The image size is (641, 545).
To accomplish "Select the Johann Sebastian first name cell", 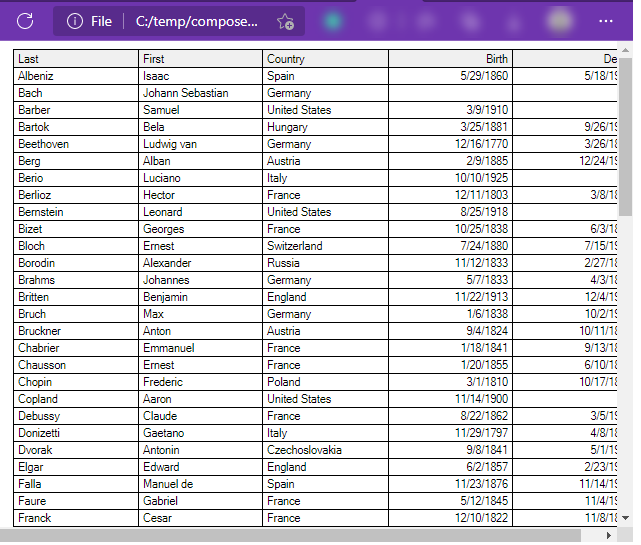I will (x=200, y=93).
